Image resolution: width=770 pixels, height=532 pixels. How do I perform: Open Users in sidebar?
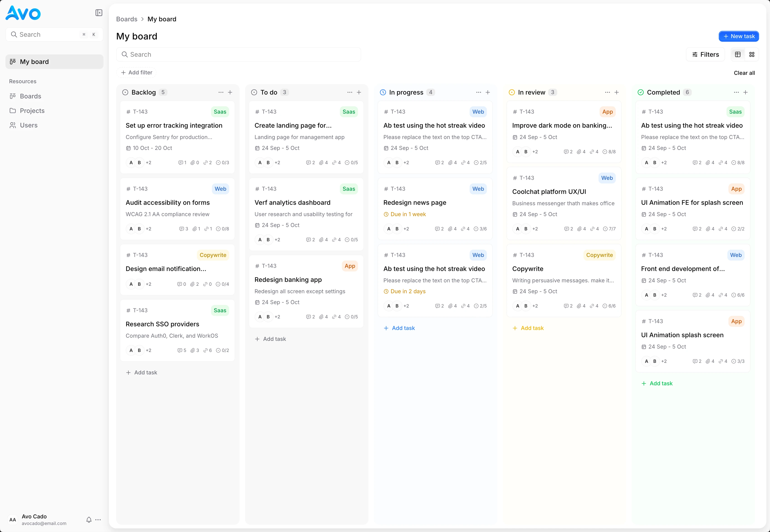[x=54, y=125]
